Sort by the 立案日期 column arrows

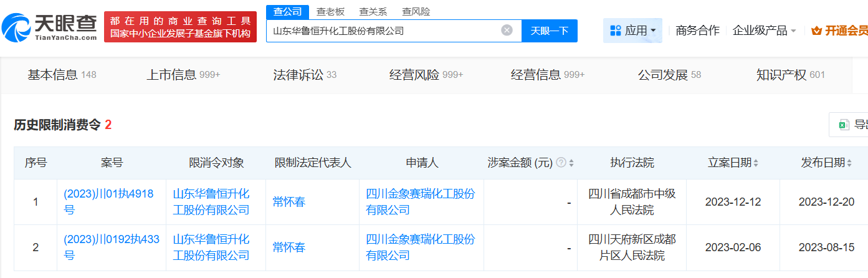pos(756,163)
